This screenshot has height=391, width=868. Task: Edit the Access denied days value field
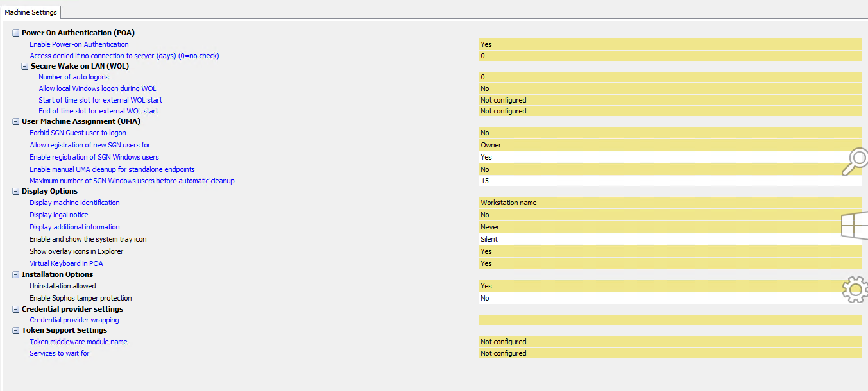[x=670, y=56]
